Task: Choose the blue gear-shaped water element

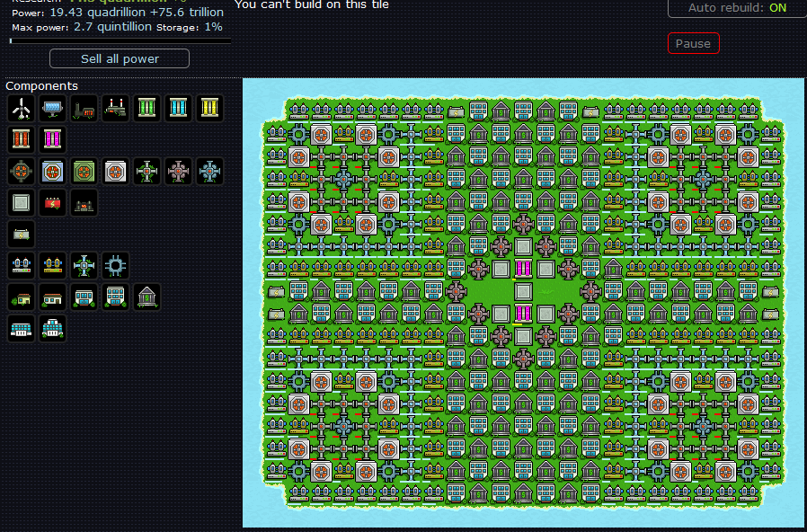Action: 115,265
